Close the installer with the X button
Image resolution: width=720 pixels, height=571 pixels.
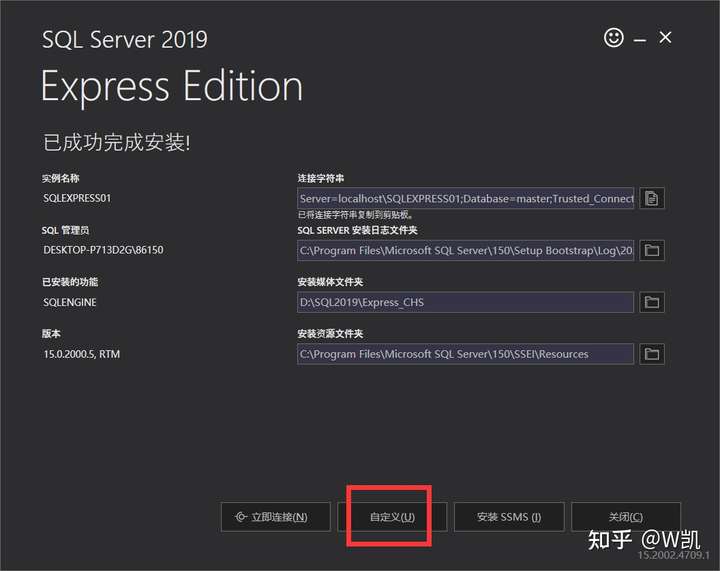pos(665,38)
